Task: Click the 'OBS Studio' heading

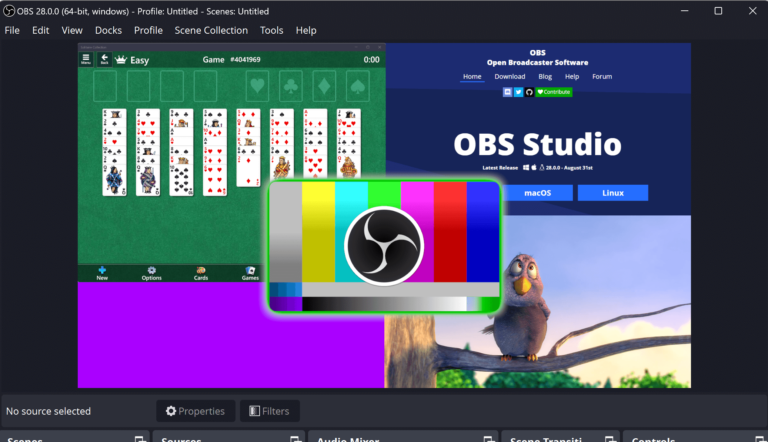Action: (537, 145)
